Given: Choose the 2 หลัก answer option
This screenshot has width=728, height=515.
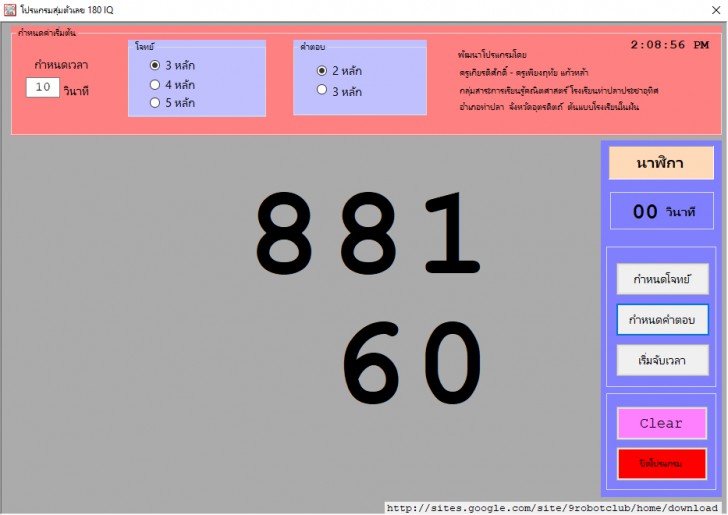Looking at the screenshot, I should coord(339,71).
